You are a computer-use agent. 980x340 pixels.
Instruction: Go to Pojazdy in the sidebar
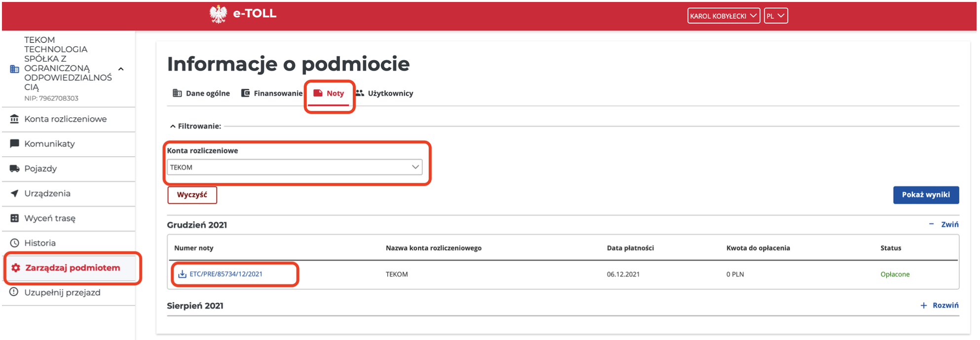coord(69,169)
